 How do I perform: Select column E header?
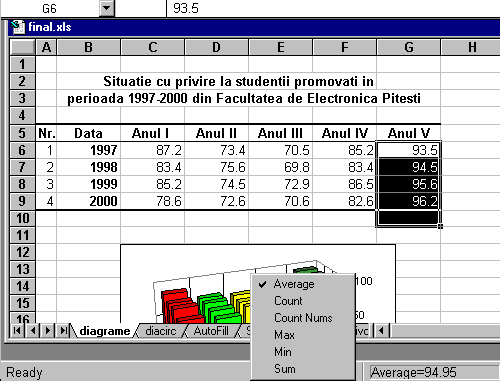280,47
